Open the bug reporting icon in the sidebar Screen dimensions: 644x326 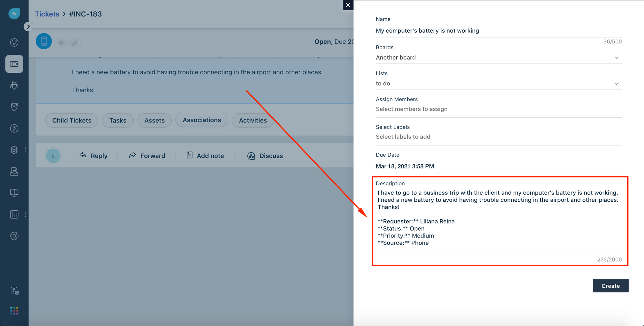(14, 85)
